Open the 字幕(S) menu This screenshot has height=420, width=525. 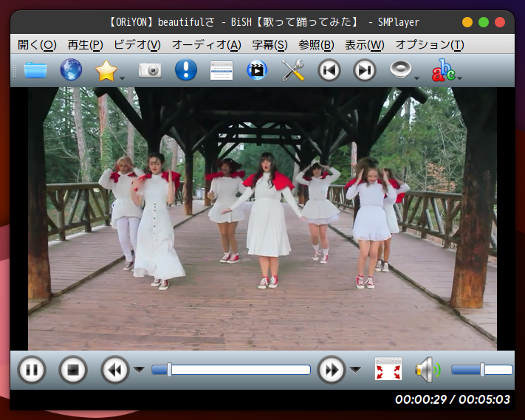270,44
